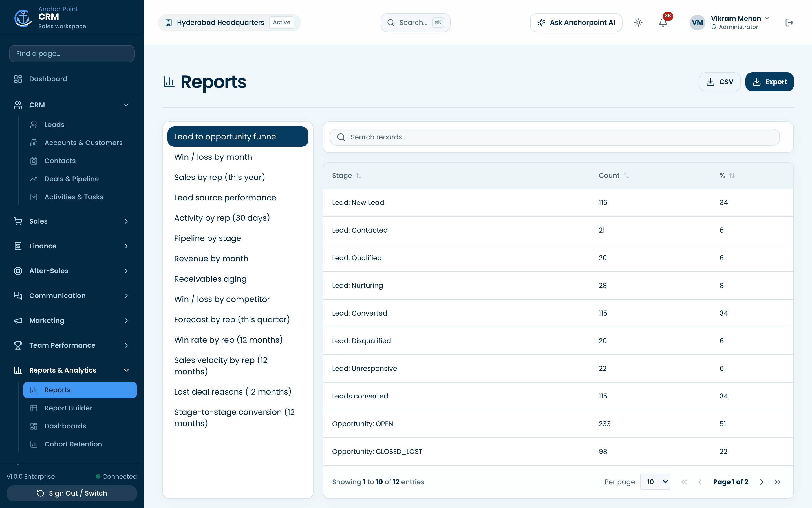Screen dimensions: 812x508
Task: Click the Anchor Point CRM anchor logo
Action: pyautogui.click(x=23, y=18)
